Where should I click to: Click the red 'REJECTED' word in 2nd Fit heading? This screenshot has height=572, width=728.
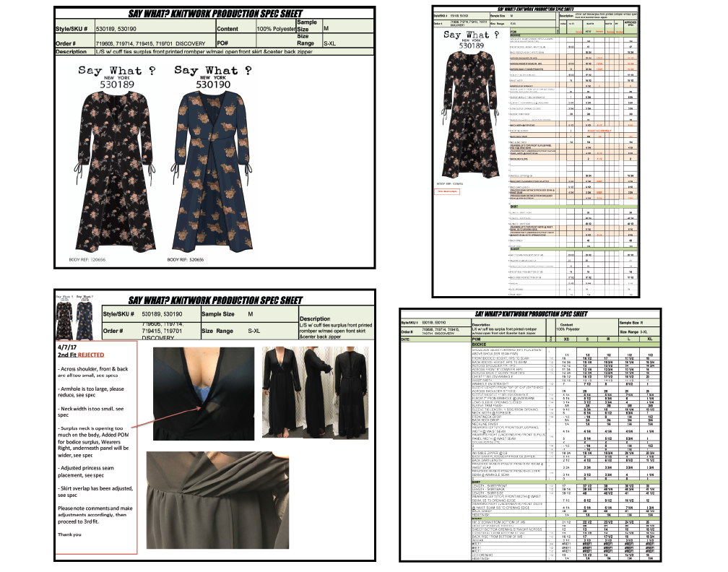[x=91, y=355]
